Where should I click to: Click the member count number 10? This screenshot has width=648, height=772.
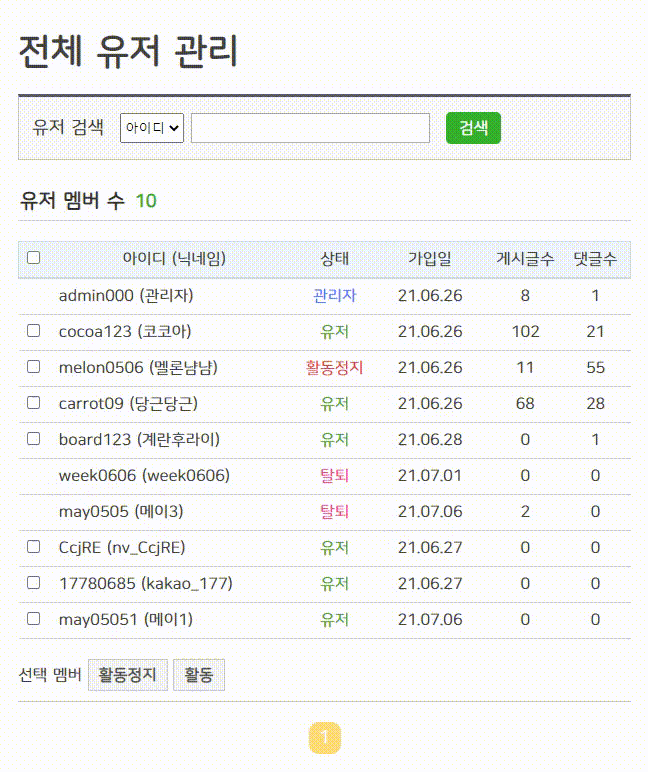pyautogui.click(x=146, y=201)
